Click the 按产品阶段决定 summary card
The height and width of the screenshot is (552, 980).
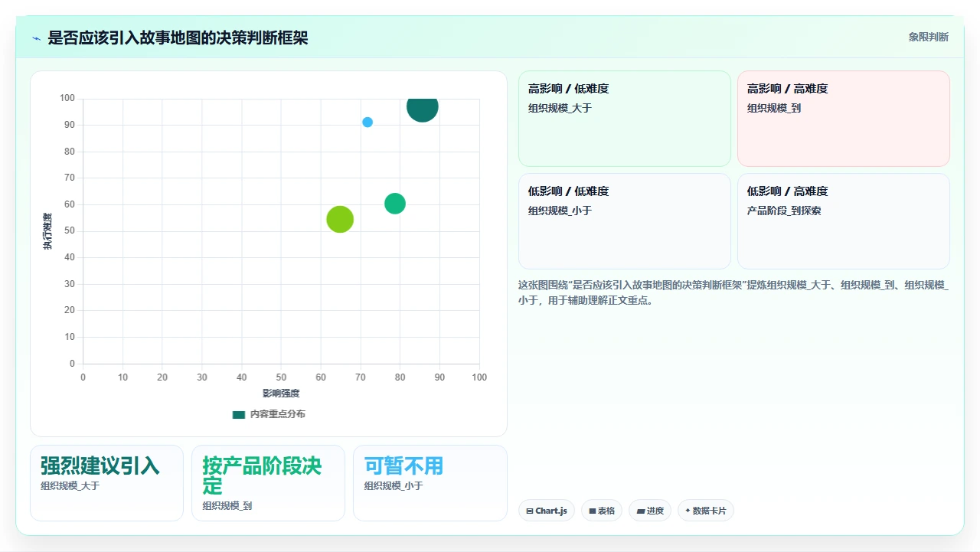coord(268,483)
